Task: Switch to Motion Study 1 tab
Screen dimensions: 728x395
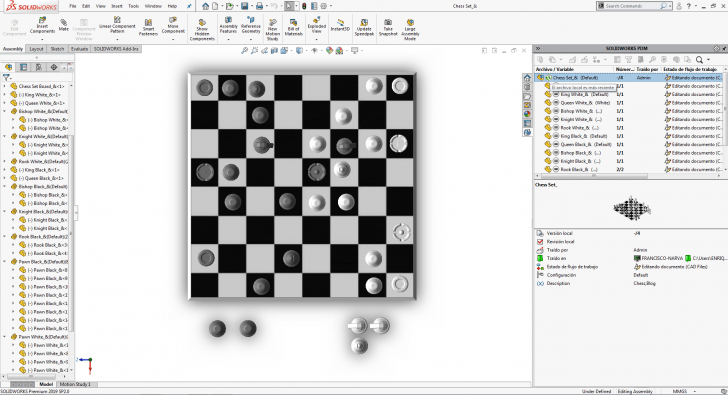Action: pyautogui.click(x=75, y=384)
